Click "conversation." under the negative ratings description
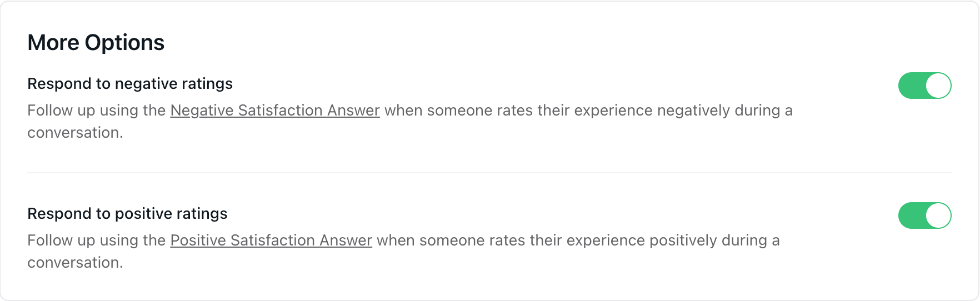This screenshot has width=980, height=301. point(75,133)
